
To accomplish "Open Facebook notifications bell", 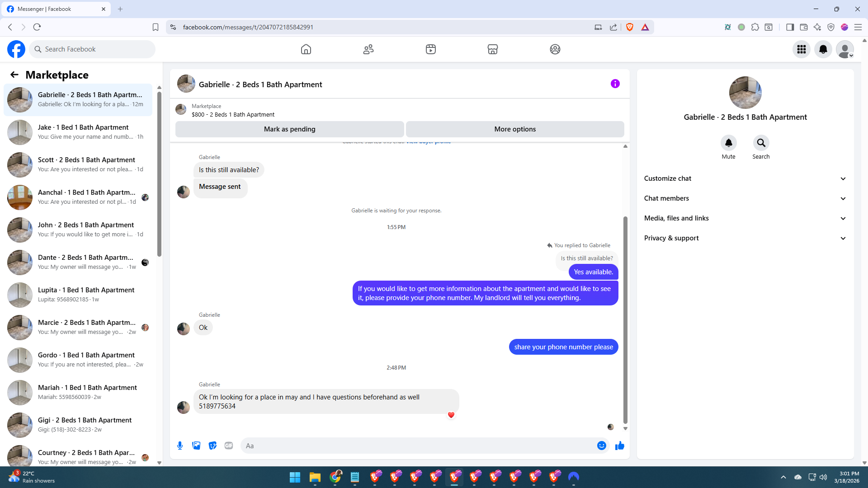I will 823,49.
